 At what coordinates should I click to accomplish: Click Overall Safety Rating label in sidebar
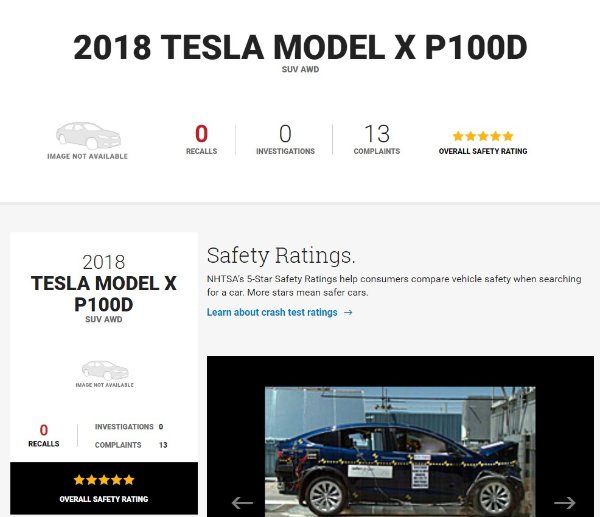click(x=104, y=498)
